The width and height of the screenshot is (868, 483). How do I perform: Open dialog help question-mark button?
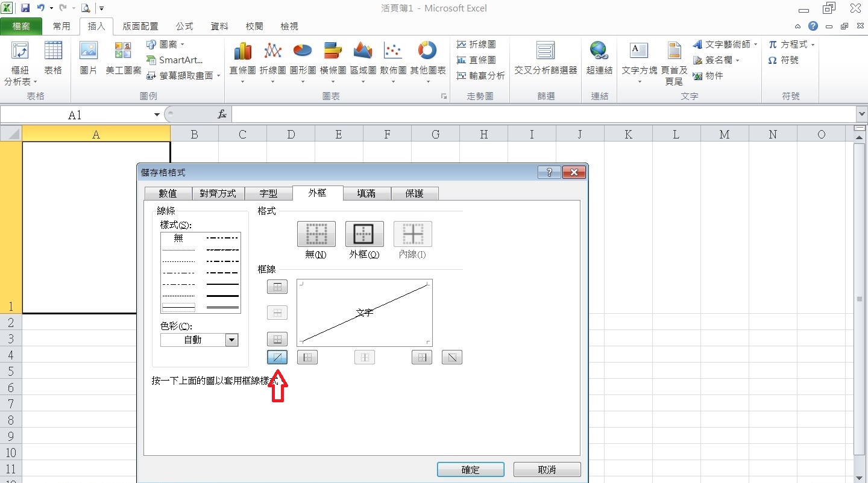[x=549, y=173]
